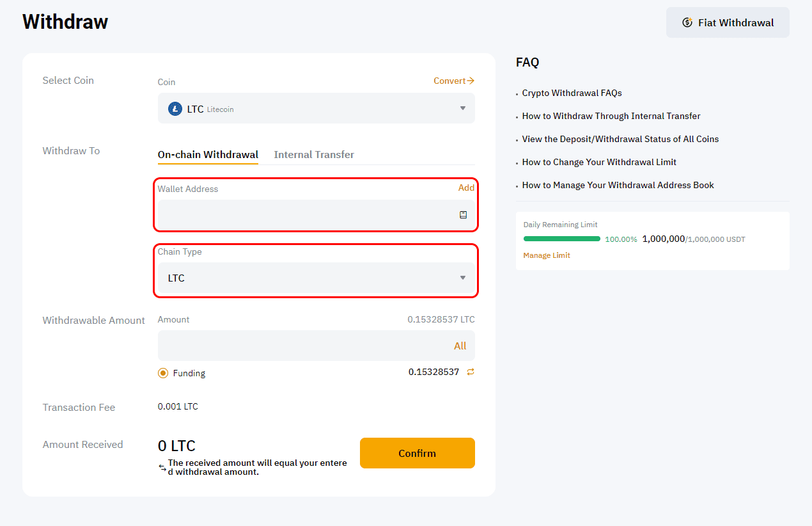Click the swap arrows icon under Amount Received
Image resolution: width=812 pixels, height=526 pixels.
point(162,468)
